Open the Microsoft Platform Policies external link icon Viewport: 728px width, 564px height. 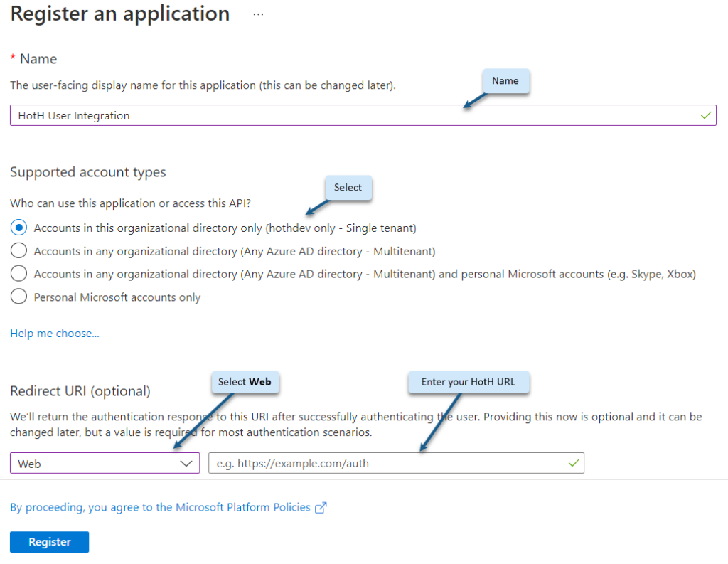click(x=321, y=507)
